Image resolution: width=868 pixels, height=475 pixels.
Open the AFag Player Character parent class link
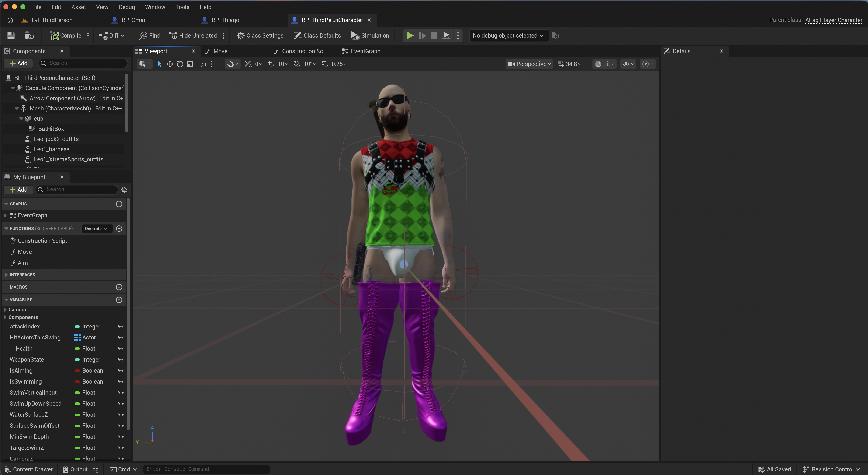(x=834, y=20)
